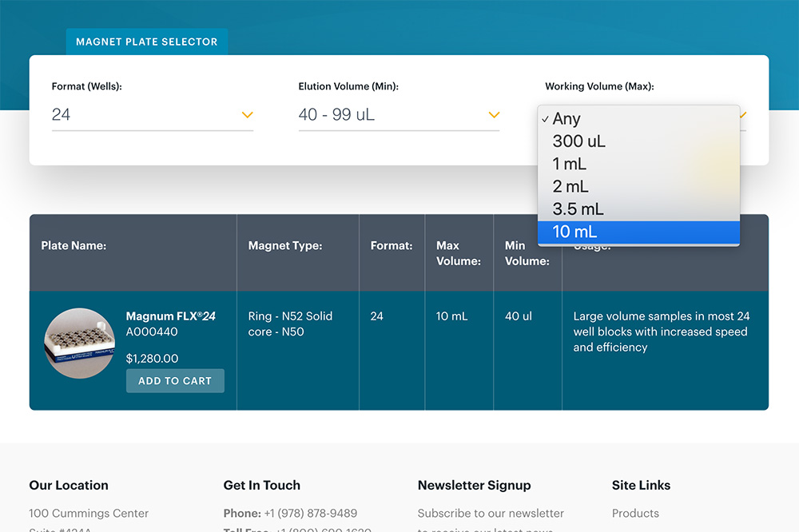Choose the 3.5 mL option
Screen dimensions: 799x532
coord(578,209)
